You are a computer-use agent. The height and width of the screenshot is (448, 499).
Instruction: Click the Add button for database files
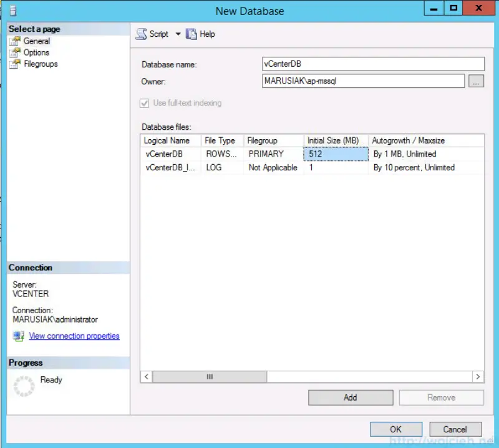click(350, 397)
